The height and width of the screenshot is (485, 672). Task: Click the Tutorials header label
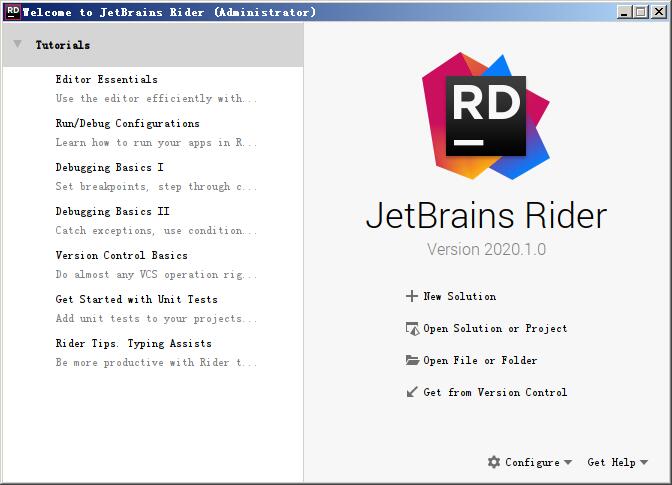click(x=63, y=45)
